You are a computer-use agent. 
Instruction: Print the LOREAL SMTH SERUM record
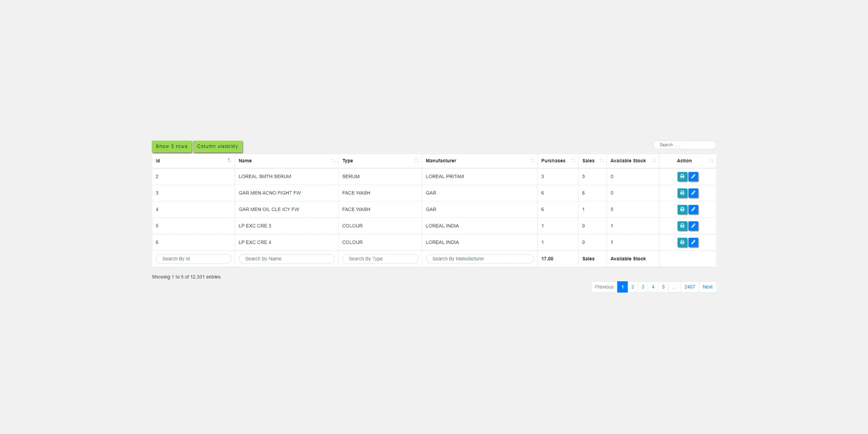[x=682, y=176]
